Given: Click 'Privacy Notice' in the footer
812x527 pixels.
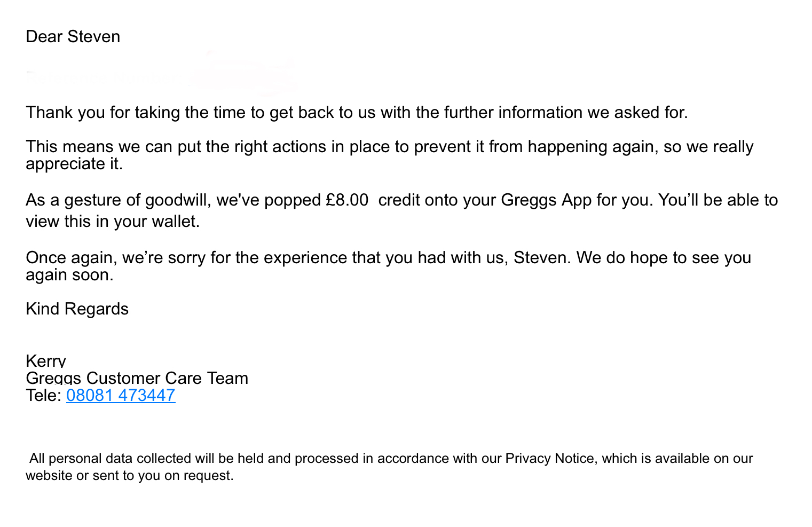Looking at the screenshot, I should 549,459.
